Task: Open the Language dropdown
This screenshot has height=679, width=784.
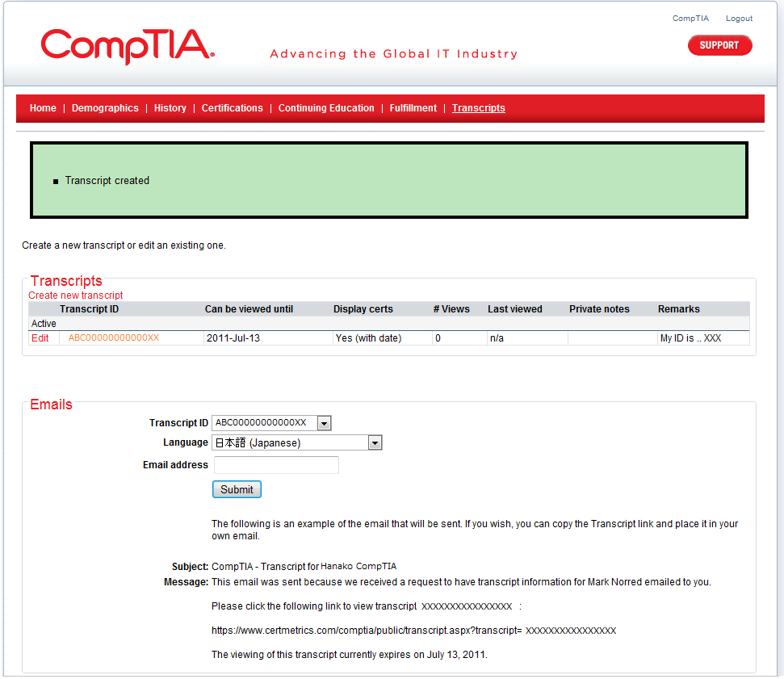Action: pos(374,443)
